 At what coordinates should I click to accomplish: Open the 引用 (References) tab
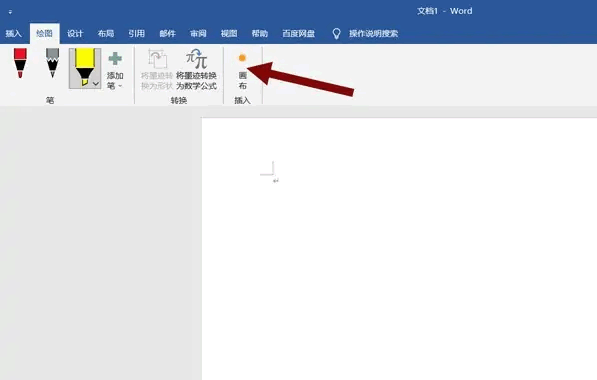click(x=136, y=34)
